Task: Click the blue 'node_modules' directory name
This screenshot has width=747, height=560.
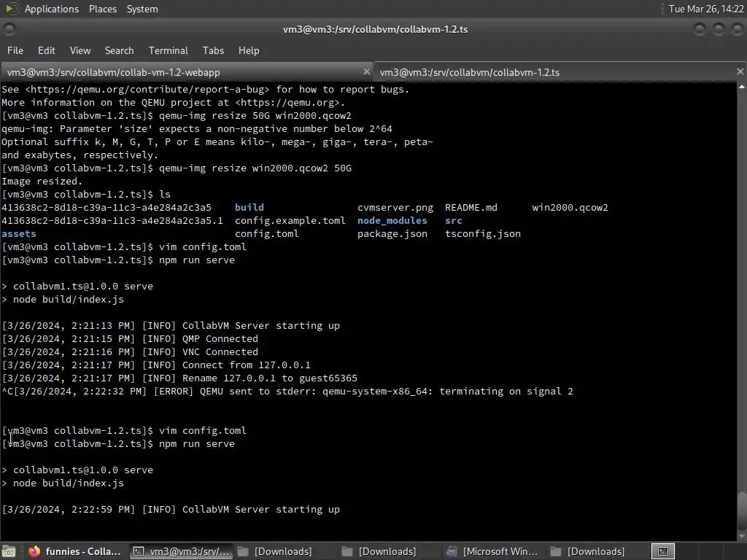Action: click(392, 220)
